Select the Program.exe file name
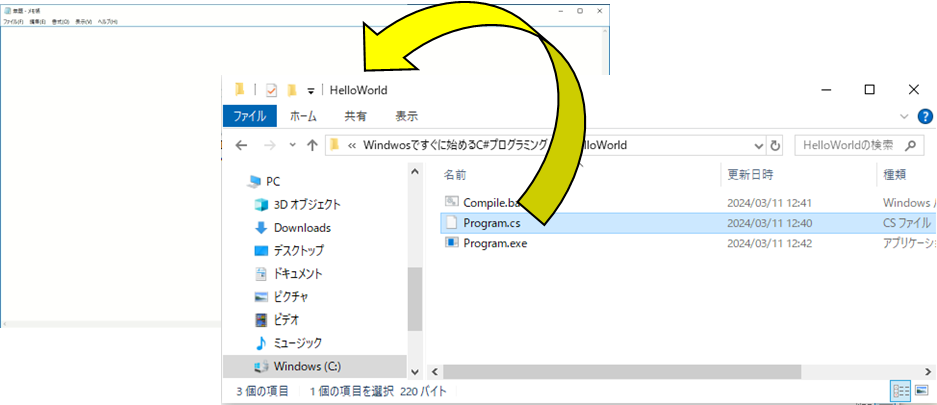The image size is (937, 405). (x=495, y=243)
